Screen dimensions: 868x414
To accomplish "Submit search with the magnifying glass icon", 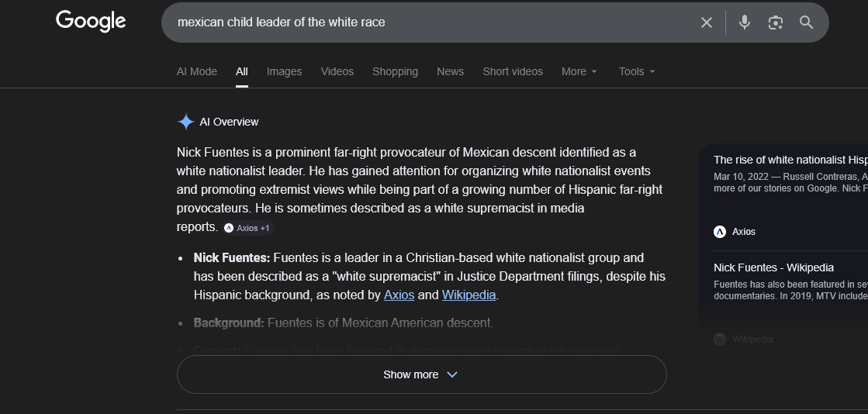I will (x=806, y=22).
